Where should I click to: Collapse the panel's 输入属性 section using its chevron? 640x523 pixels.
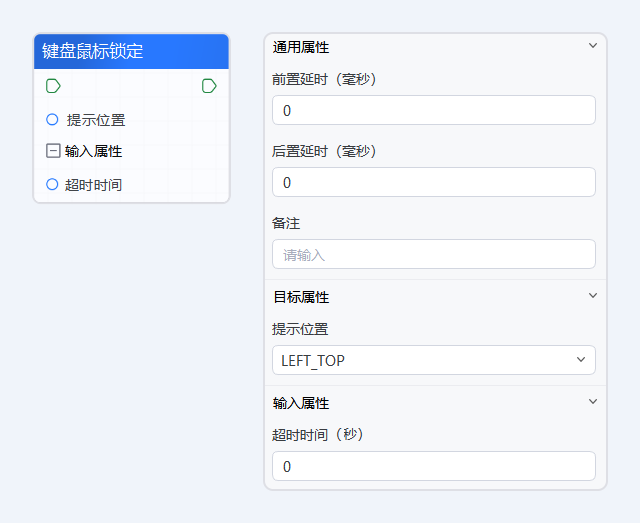592,402
